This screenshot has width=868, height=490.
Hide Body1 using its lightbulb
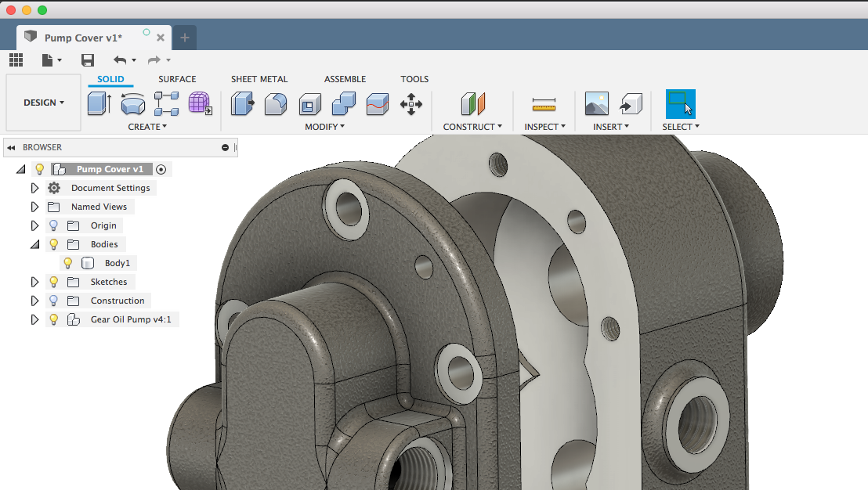point(68,263)
